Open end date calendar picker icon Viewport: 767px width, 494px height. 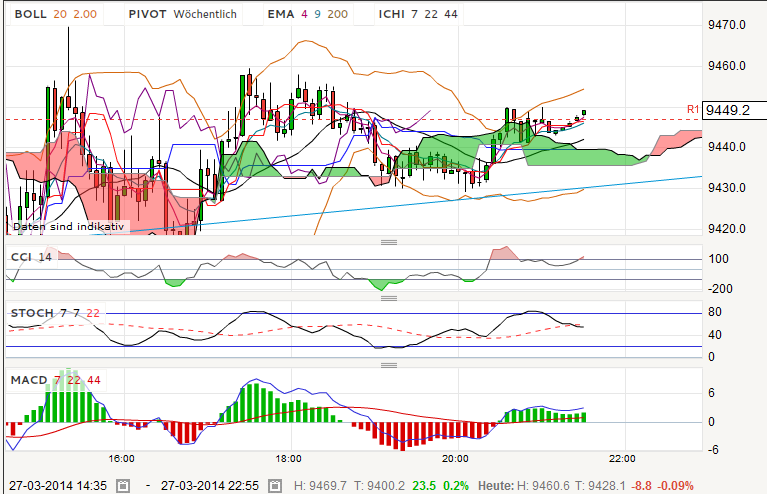275,486
